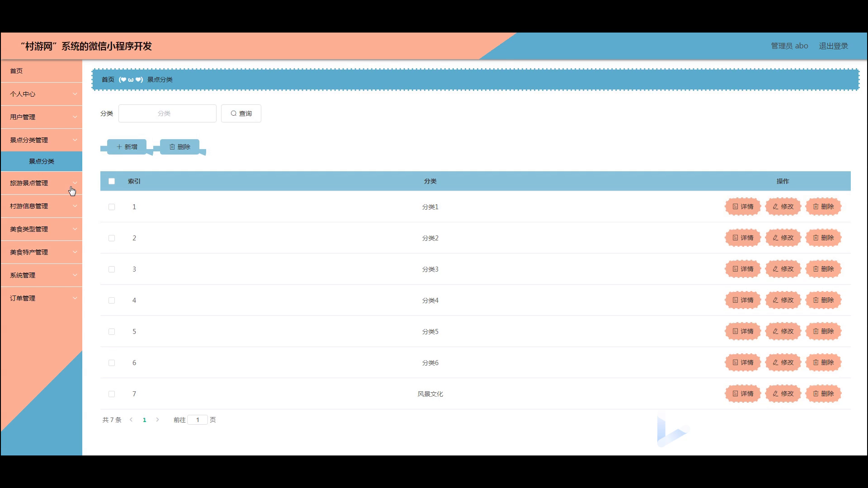
Task: Delete row 分类3
Action: tap(823, 269)
